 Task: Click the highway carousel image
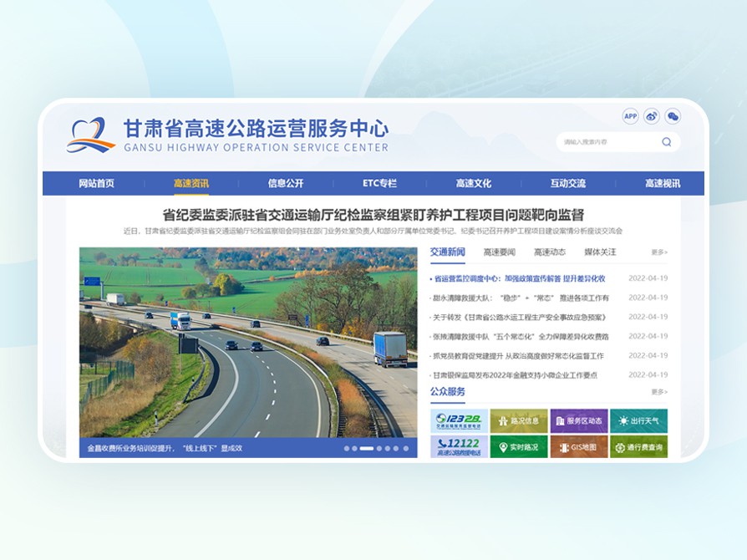tap(248, 342)
